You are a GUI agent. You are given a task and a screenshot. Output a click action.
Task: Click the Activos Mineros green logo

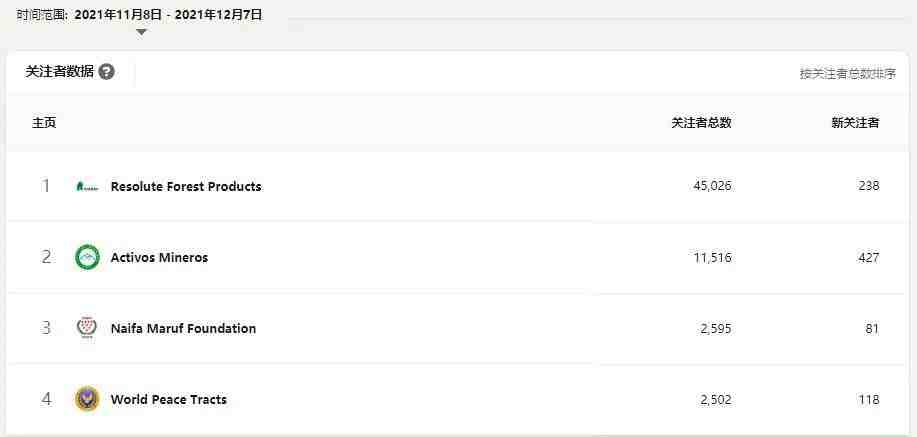pos(87,257)
